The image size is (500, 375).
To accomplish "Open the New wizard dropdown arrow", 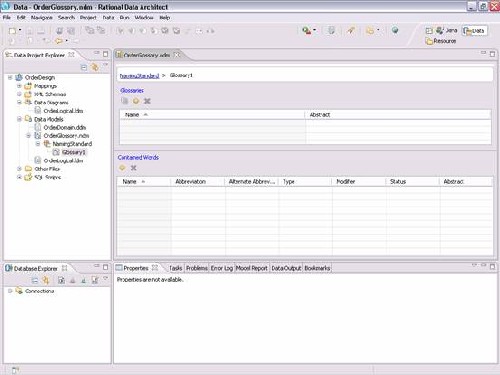I will (20, 31).
